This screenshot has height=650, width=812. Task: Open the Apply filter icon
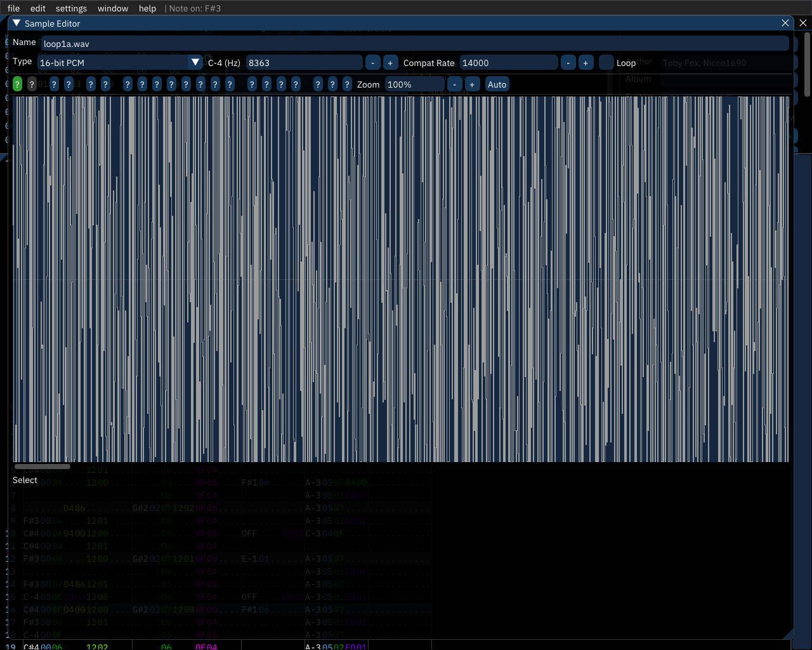click(296, 84)
